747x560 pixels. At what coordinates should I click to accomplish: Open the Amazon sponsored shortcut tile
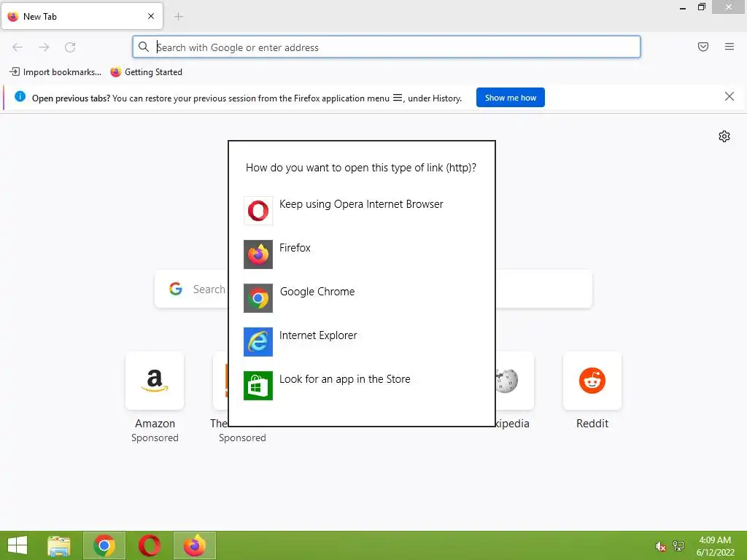[155, 381]
